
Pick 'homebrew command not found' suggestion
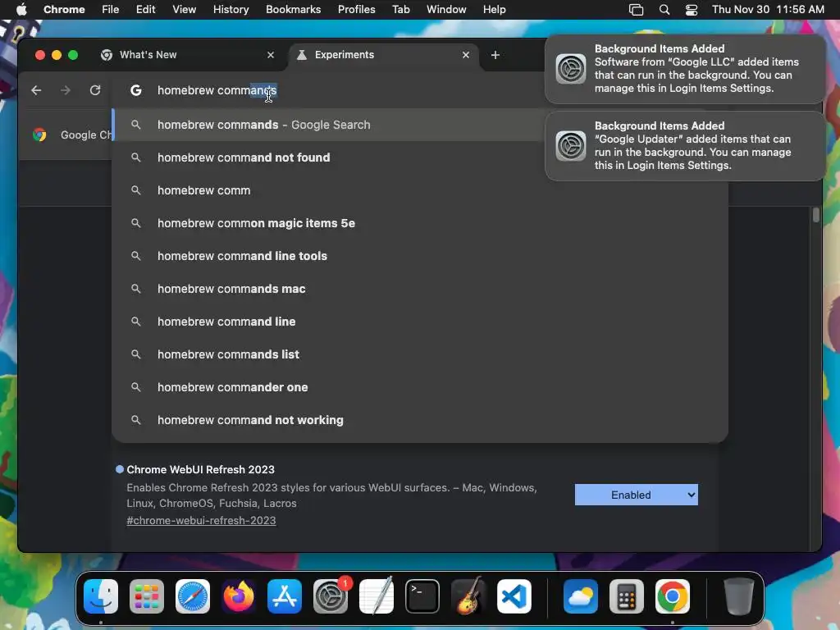click(x=419, y=157)
